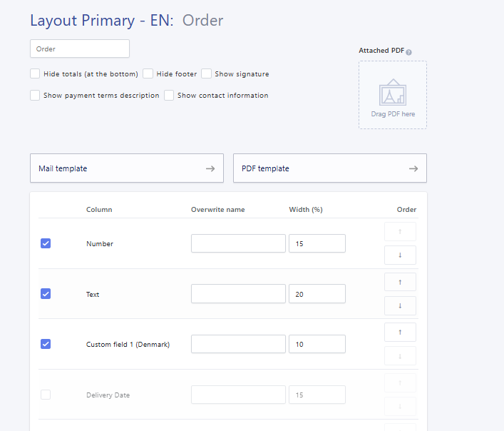The image size is (504, 431).
Task: Check the Hide footer option
Action: 148,73
